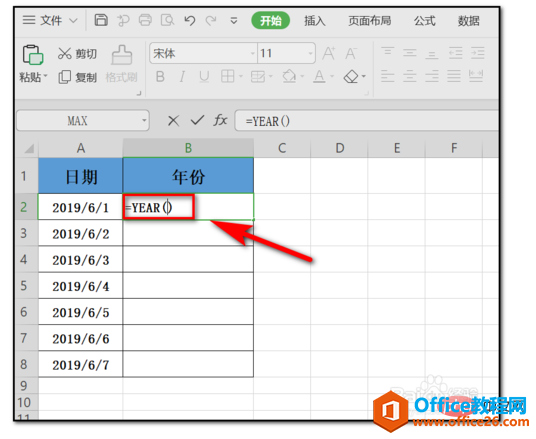Switch to the 插入 tab
Screen dimensions: 536x439
315,21
